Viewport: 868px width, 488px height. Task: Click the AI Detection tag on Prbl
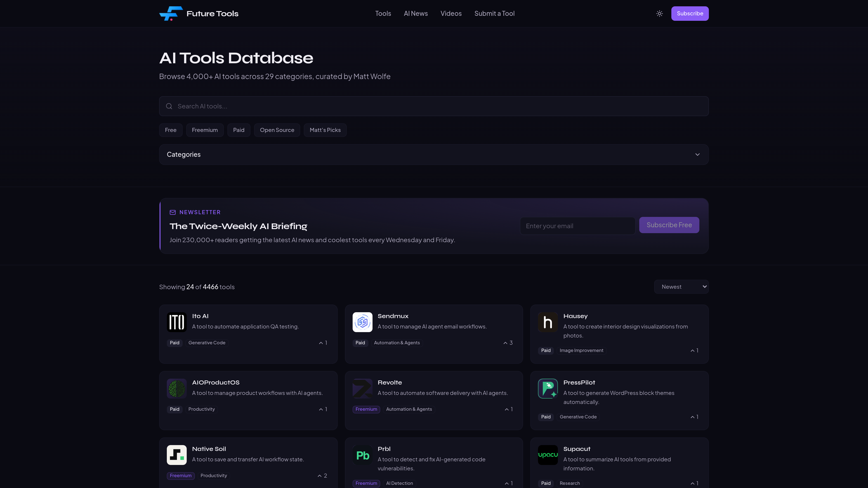399,483
